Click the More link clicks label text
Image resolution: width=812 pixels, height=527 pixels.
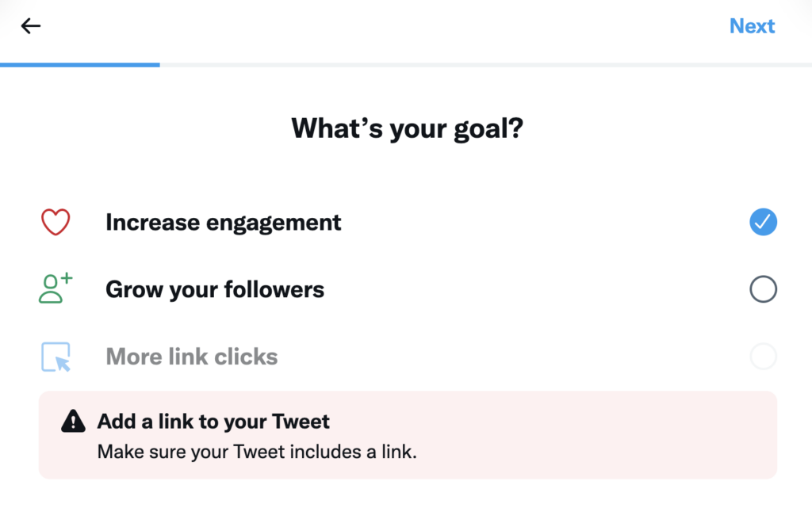click(x=191, y=357)
